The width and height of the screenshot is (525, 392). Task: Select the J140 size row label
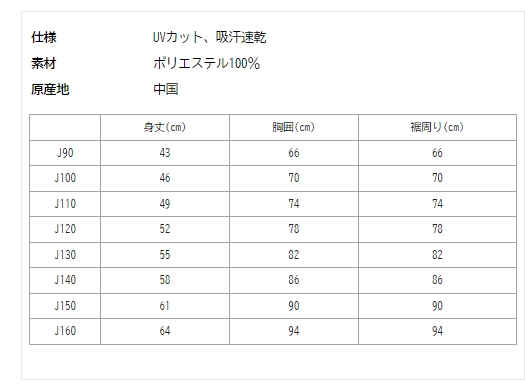[x=65, y=280]
